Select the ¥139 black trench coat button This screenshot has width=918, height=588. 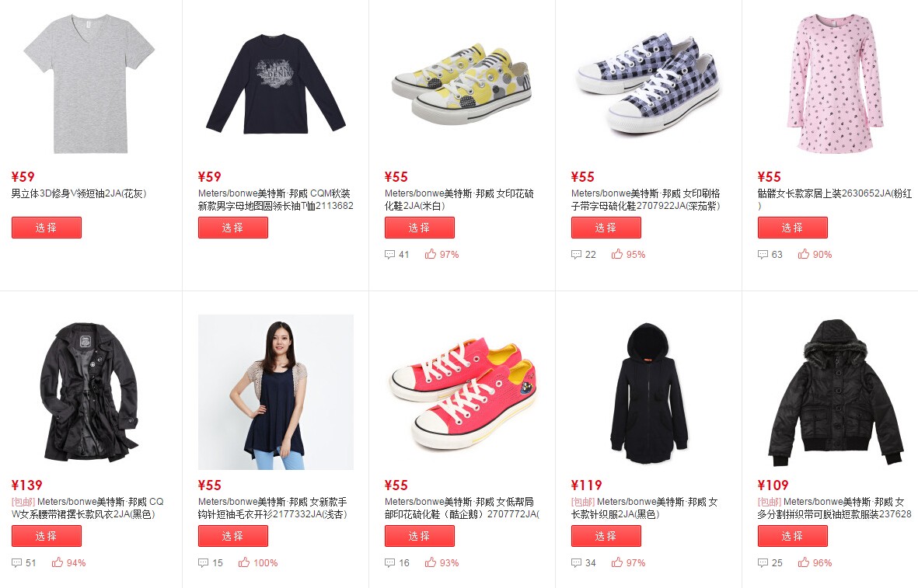[x=47, y=536]
